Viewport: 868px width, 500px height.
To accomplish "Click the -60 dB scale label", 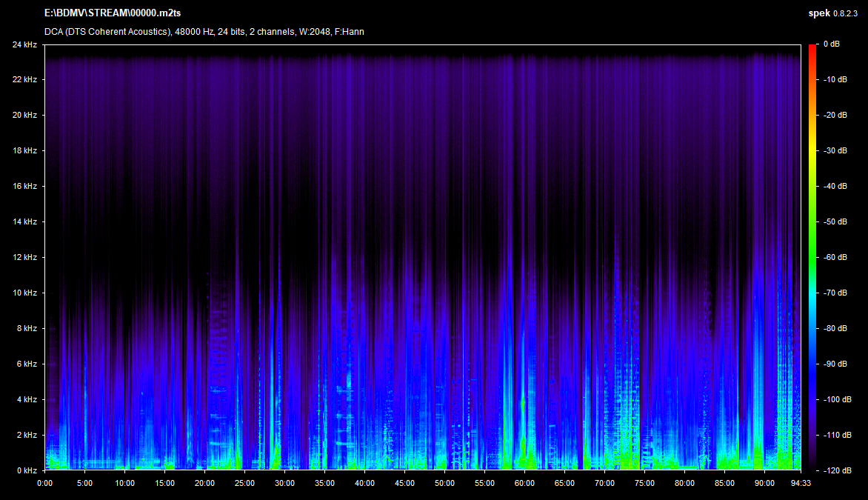I will pyautogui.click(x=834, y=257).
